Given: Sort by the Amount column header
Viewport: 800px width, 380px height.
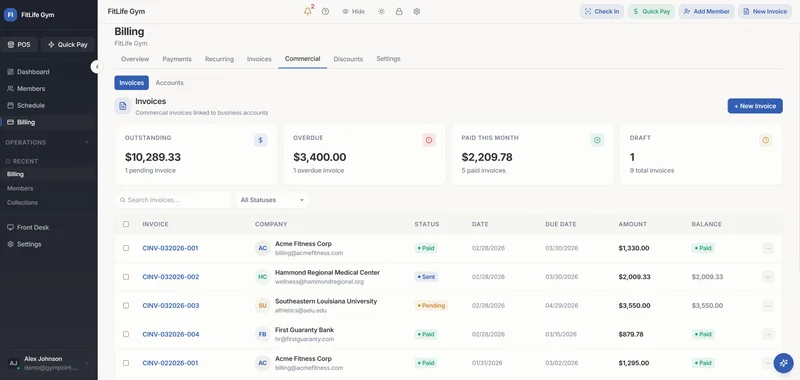Looking at the screenshot, I should pyautogui.click(x=633, y=224).
